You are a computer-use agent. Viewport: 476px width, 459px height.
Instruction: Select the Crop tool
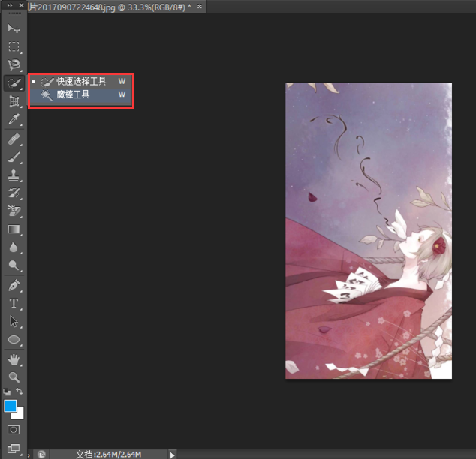[x=14, y=101]
